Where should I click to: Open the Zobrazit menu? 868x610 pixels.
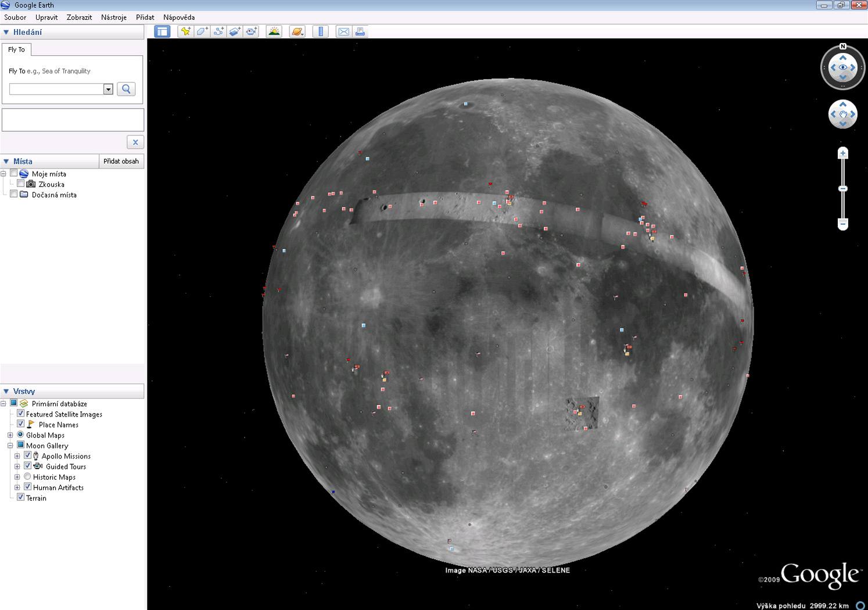[79, 17]
